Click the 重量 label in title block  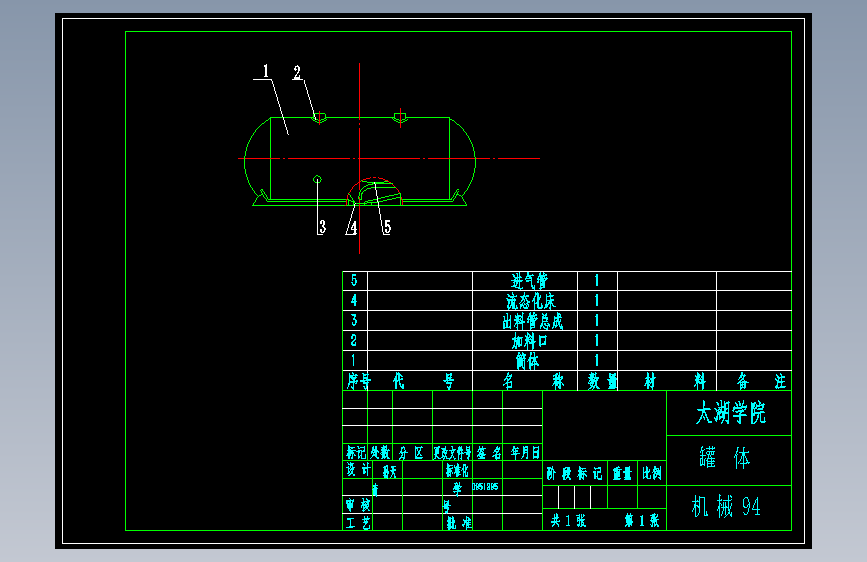(622, 473)
